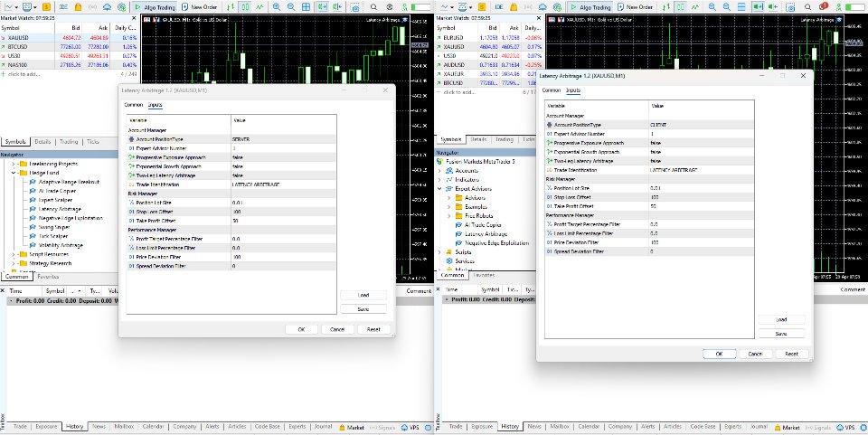The width and height of the screenshot is (868, 435).
Task: Select Negative Edge Exploitation in right Navigator
Action: coord(496,243)
